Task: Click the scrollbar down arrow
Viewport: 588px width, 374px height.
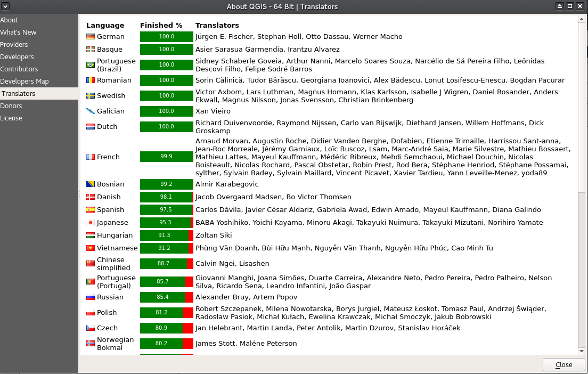Action: 582,351
